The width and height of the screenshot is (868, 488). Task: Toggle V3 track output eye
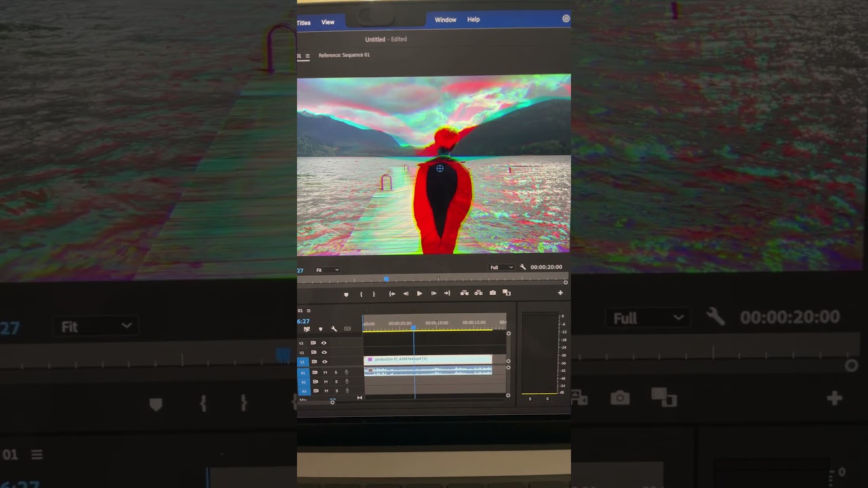coord(323,343)
